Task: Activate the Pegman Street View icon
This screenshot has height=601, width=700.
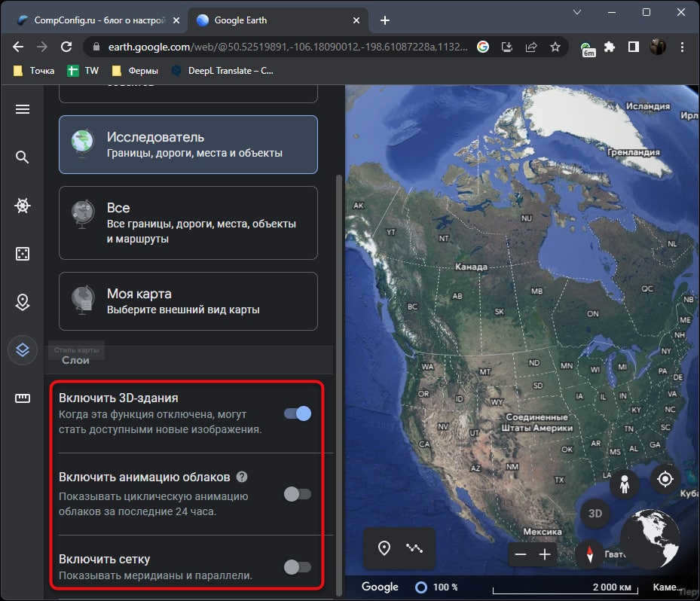Action: coord(625,484)
